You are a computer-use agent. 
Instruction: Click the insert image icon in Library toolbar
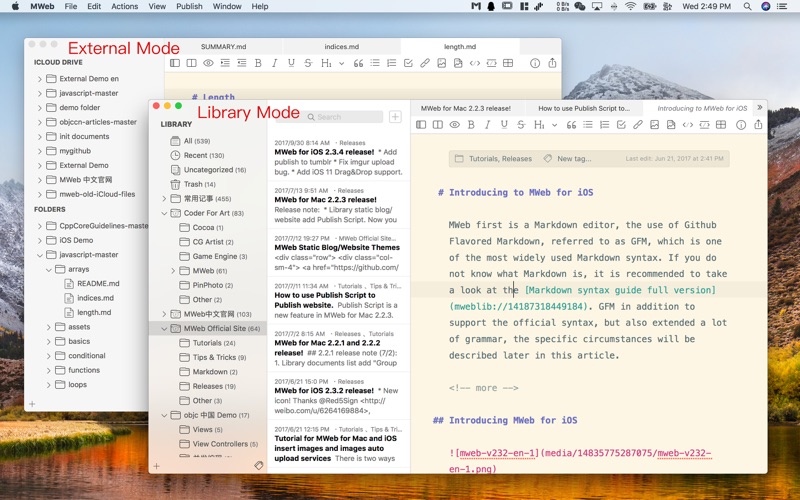654,125
